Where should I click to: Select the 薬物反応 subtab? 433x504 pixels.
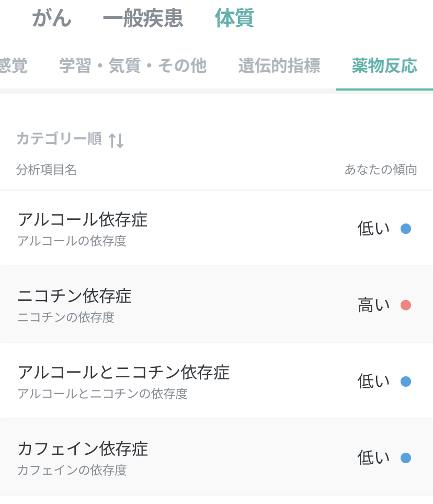click(384, 65)
